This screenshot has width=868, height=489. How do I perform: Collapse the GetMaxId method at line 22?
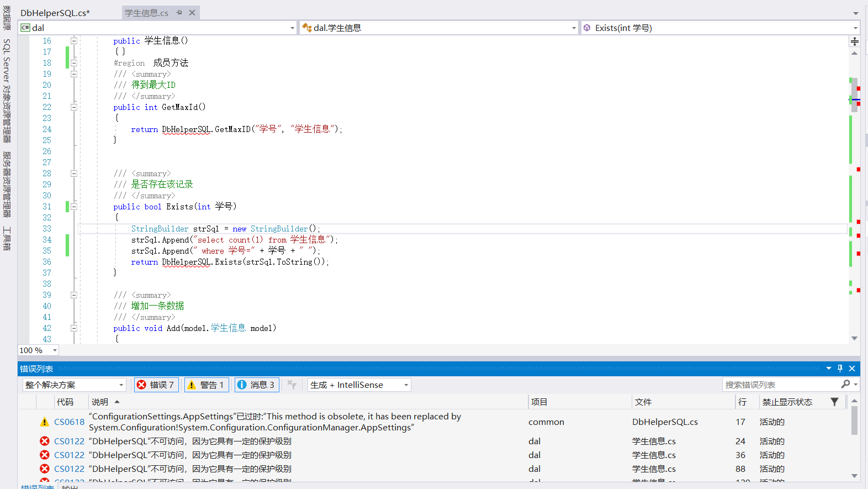click(73, 107)
